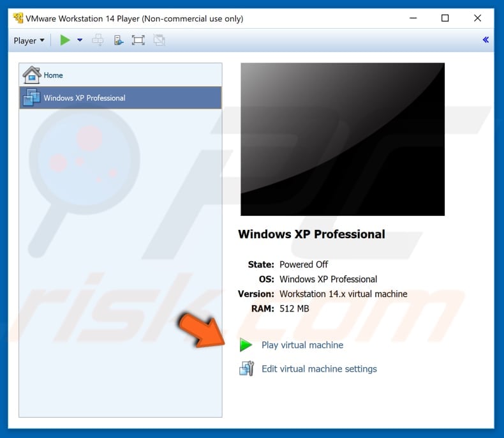This screenshot has height=438, width=504.
Task: Collapse library with double chevron icon
Action: 485,40
